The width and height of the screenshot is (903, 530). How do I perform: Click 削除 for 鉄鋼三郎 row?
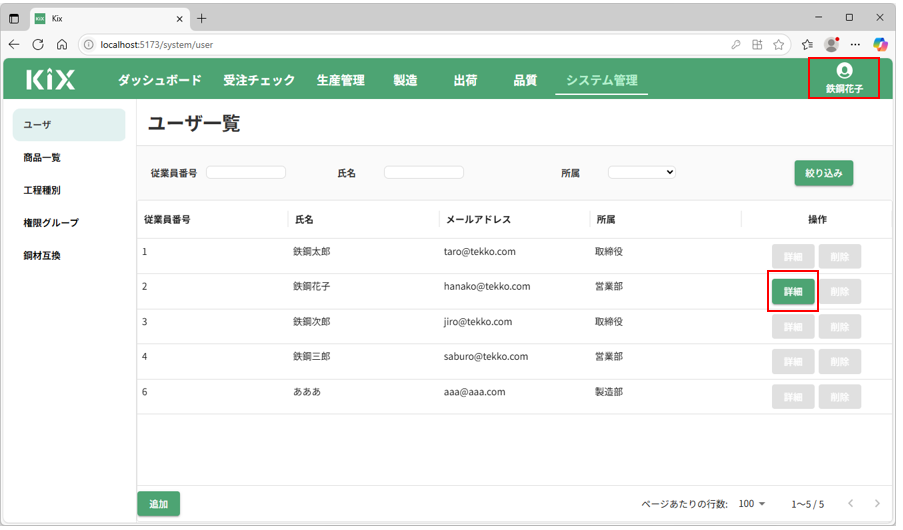pyautogui.click(x=840, y=362)
